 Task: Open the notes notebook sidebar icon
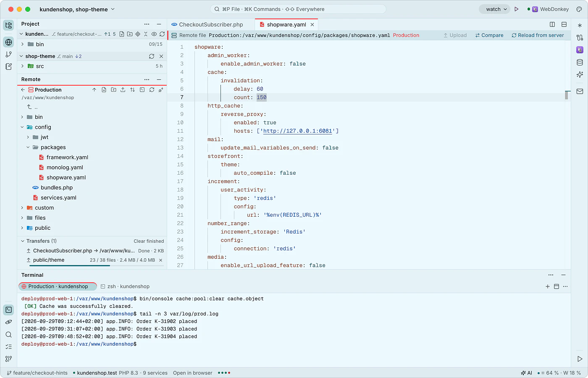[x=8, y=66]
